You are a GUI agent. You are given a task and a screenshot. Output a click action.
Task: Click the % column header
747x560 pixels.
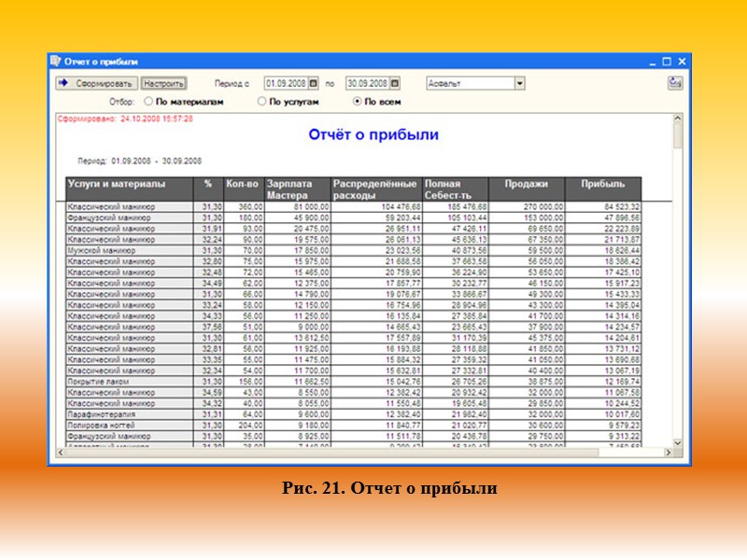(x=208, y=189)
